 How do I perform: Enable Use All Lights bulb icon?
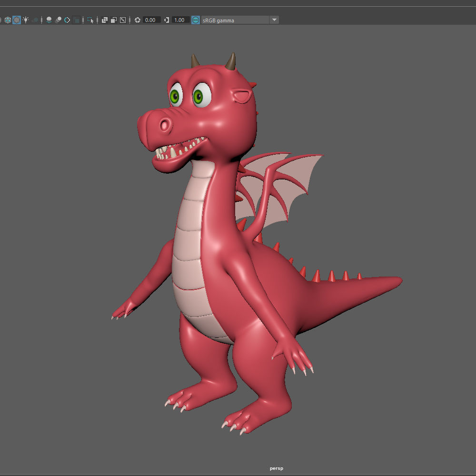pyautogui.click(x=26, y=20)
